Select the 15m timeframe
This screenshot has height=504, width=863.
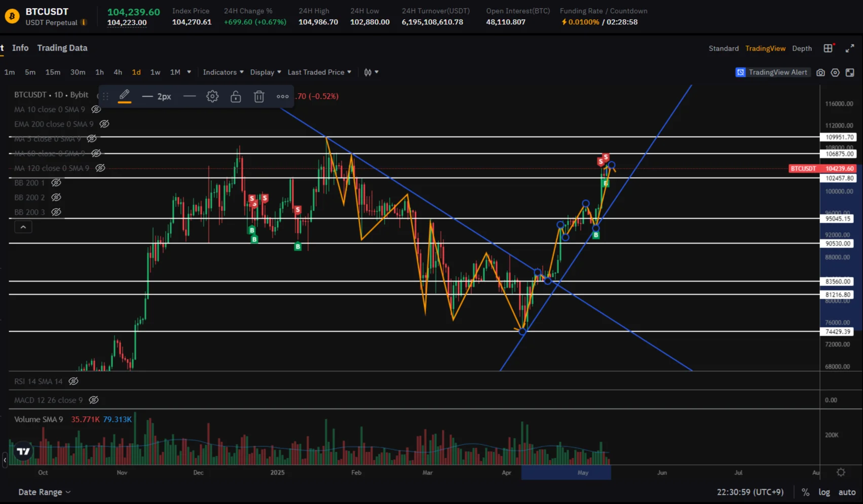(53, 72)
